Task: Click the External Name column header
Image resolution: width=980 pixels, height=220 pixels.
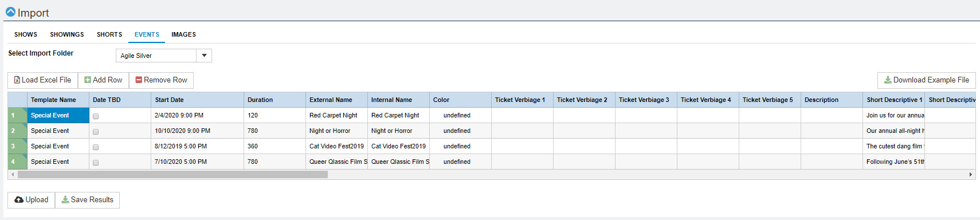Action: tap(336, 100)
